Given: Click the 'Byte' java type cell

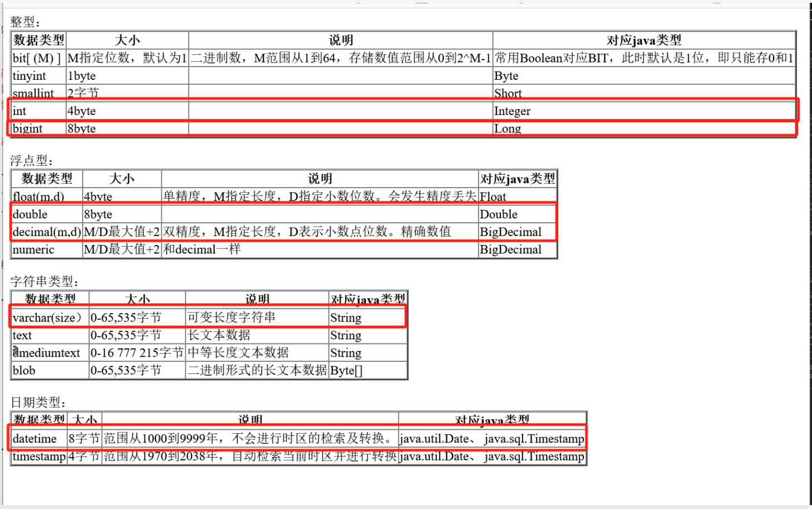Looking at the screenshot, I should 644,76.
